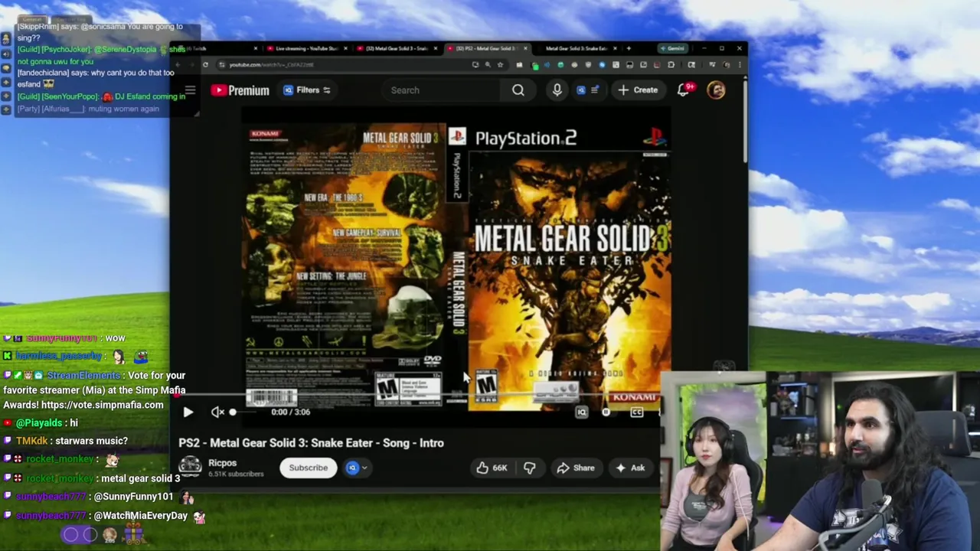Open the Ricpos channel avatar
The width and height of the screenshot is (980, 551).
click(x=190, y=466)
